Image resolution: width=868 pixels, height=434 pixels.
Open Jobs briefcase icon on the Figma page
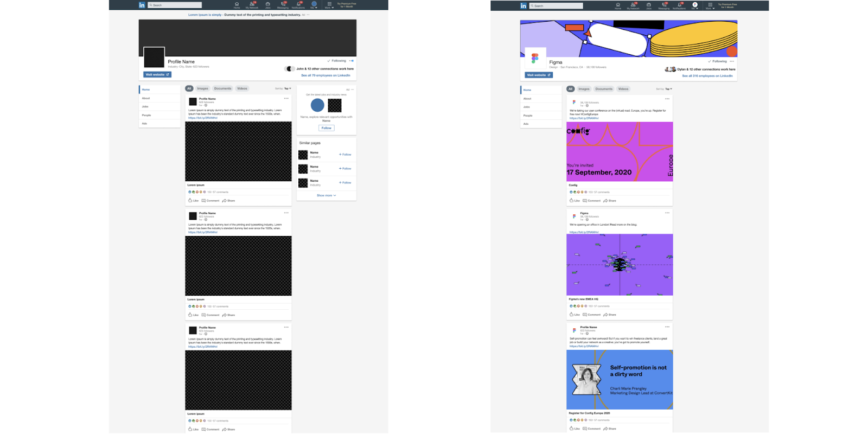pyautogui.click(x=649, y=5)
